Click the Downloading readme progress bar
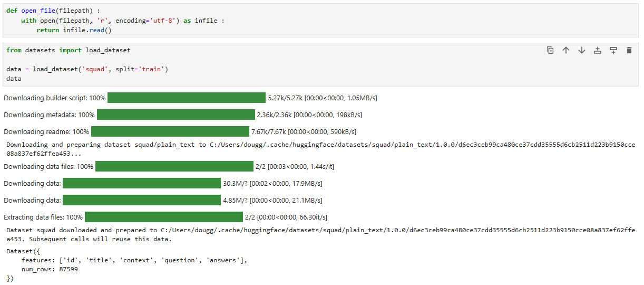This screenshot has width=644, height=285. (x=170, y=131)
